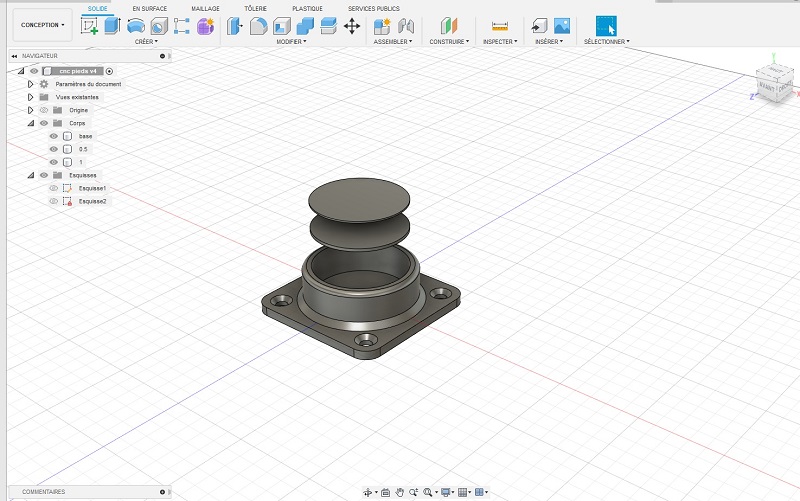This screenshot has height=501, width=800.
Task: Switch to the EN SURFACE tab
Action: tap(149, 8)
